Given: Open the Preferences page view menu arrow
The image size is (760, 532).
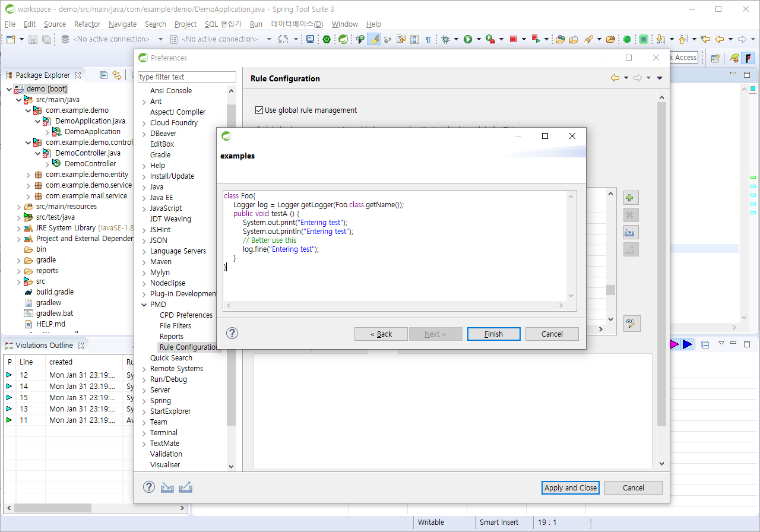Looking at the screenshot, I should (x=660, y=78).
